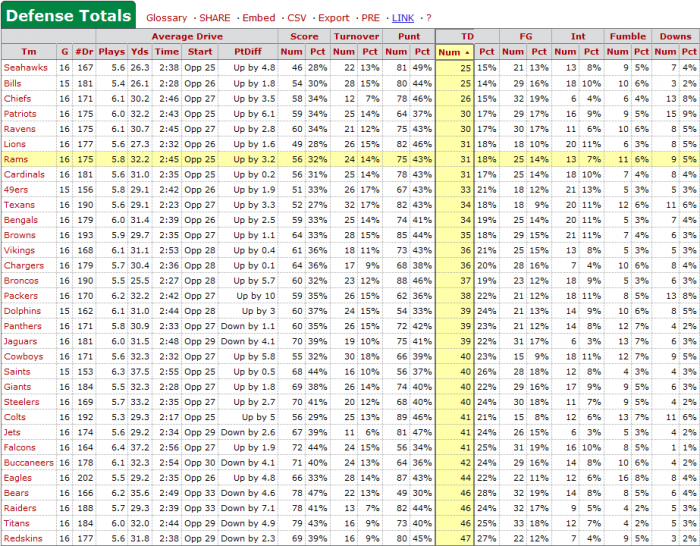Open the Buccaneers team link
The image size is (700, 546).
pyautogui.click(x=29, y=463)
